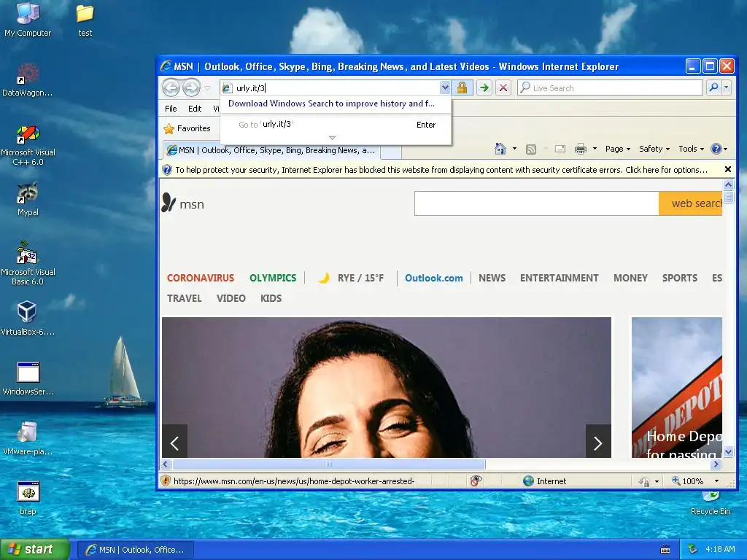747x560 pixels.
Task: Click the Live Search magnifier button
Action: click(713, 87)
